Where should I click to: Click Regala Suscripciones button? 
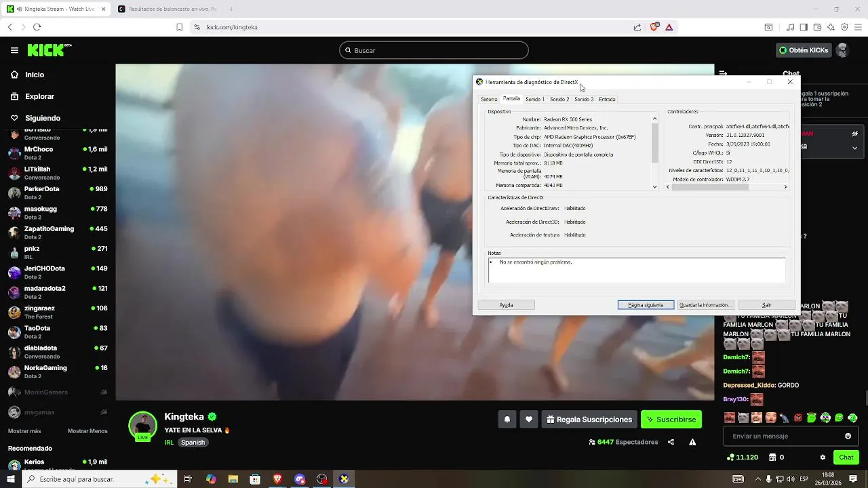(x=589, y=420)
